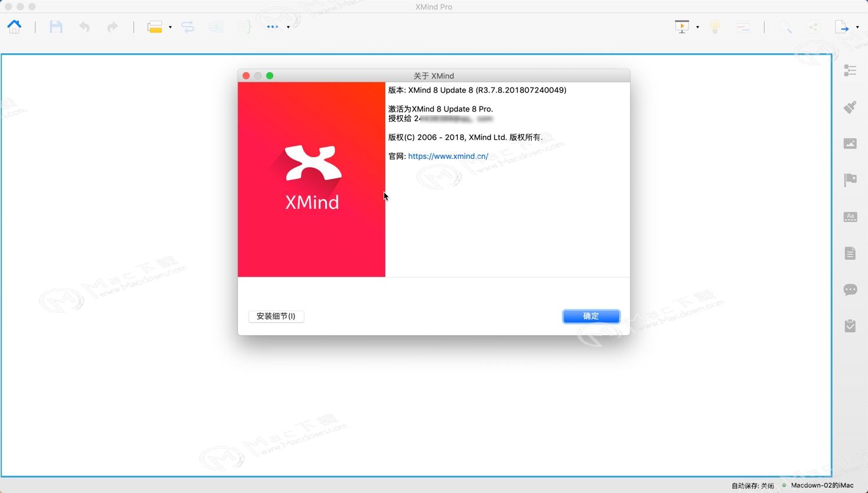Screen dimensions: 868x493
Task: Select the Relationship curved-arrow tool
Action: tap(188, 27)
